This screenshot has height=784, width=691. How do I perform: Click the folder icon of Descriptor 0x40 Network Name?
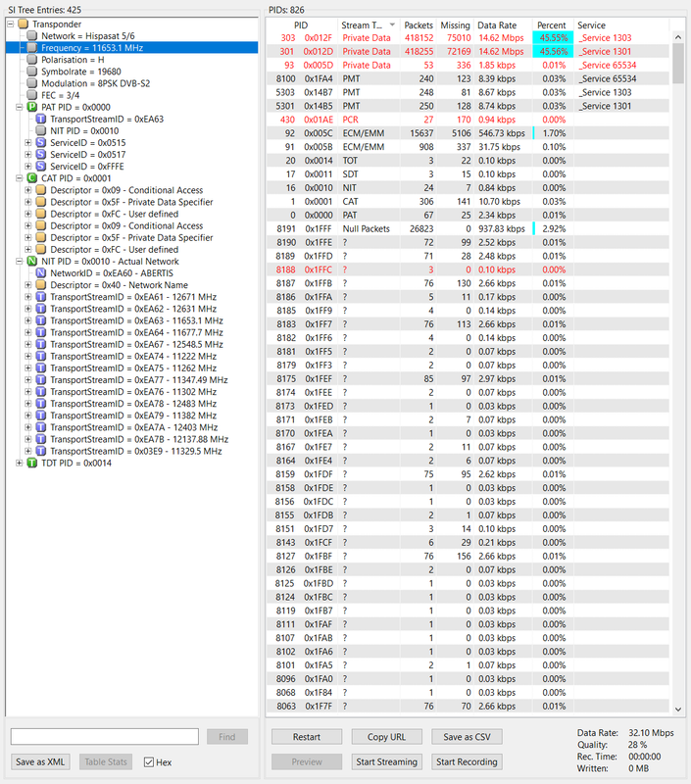tap(41, 285)
